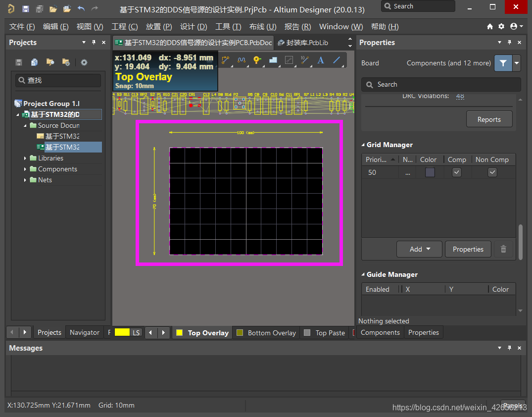
Task: Select the Place Polygon Plane tool
Action: pos(273,60)
